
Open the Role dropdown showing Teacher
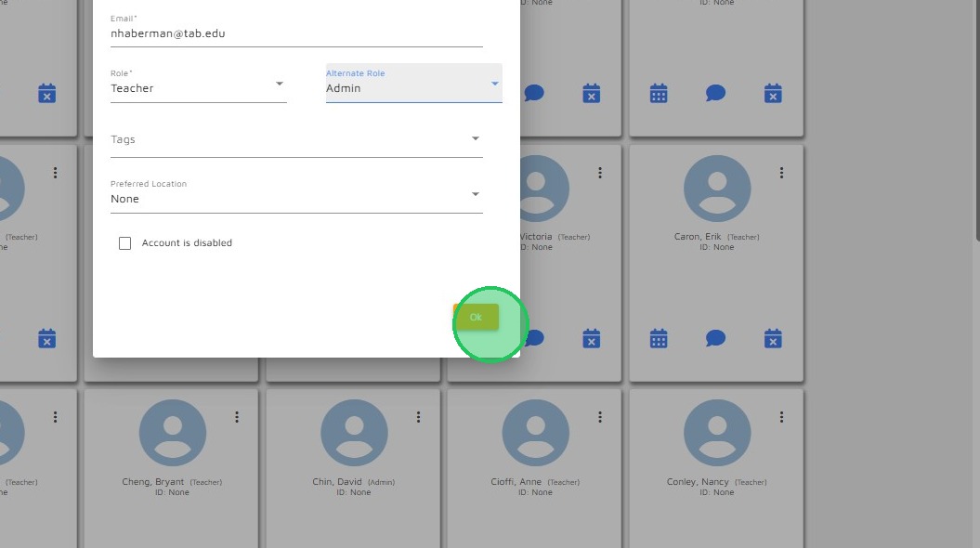pyautogui.click(x=198, y=84)
